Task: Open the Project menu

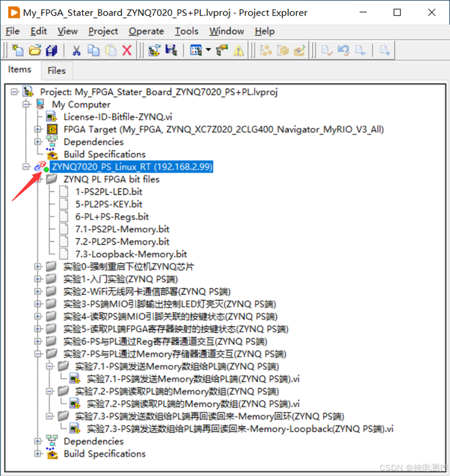Action: click(103, 31)
